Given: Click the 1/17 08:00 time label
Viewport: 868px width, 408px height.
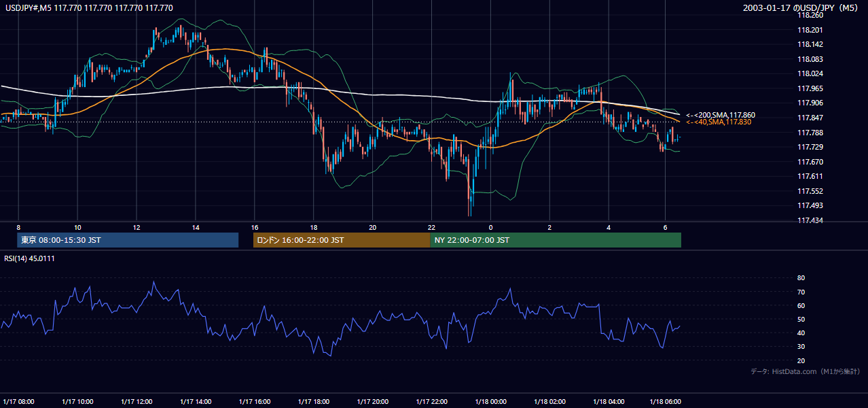Looking at the screenshot, I should [19, 401].
